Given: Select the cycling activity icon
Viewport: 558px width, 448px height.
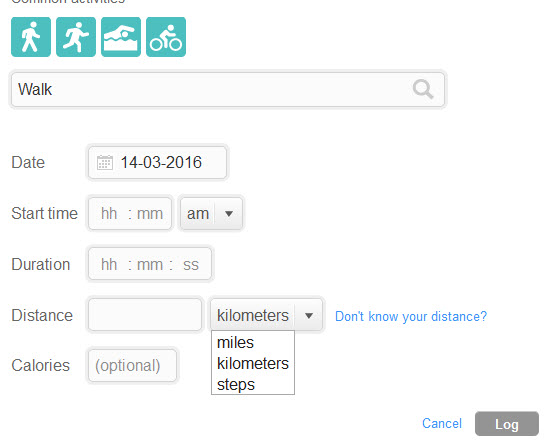Looking at the screenshot, I should pos(166,37).
